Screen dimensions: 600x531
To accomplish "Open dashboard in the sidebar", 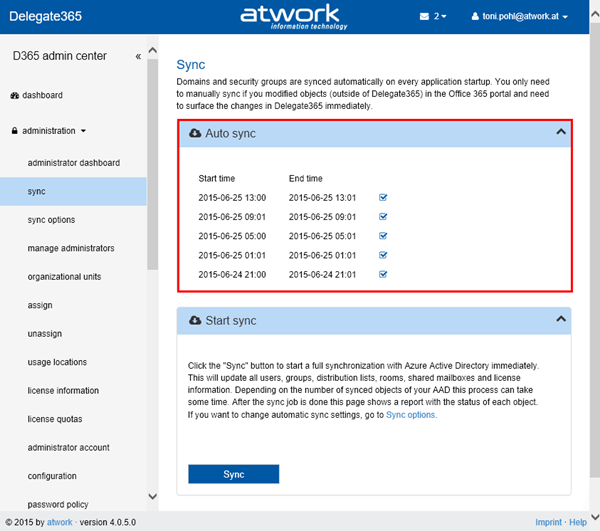I will pos(42,95).
